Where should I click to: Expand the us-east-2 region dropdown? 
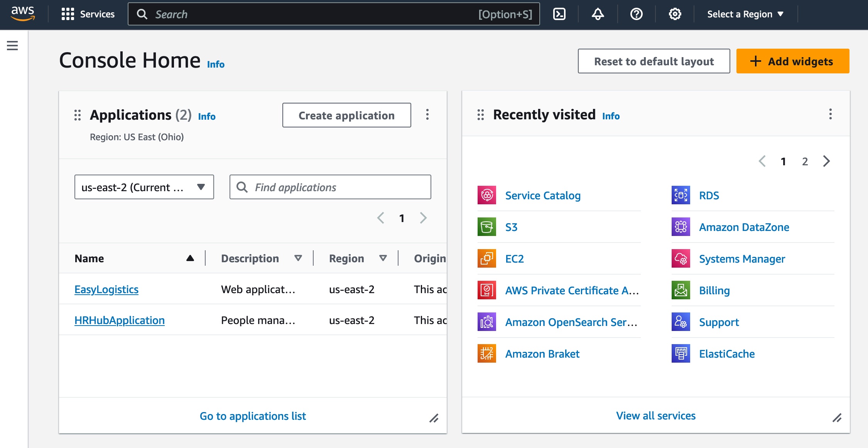(144, 187)
